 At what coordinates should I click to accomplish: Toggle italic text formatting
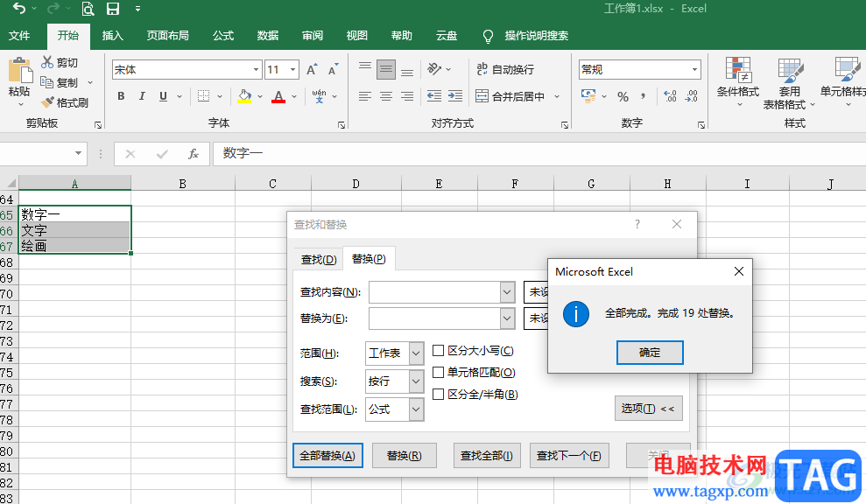(143, 96)
